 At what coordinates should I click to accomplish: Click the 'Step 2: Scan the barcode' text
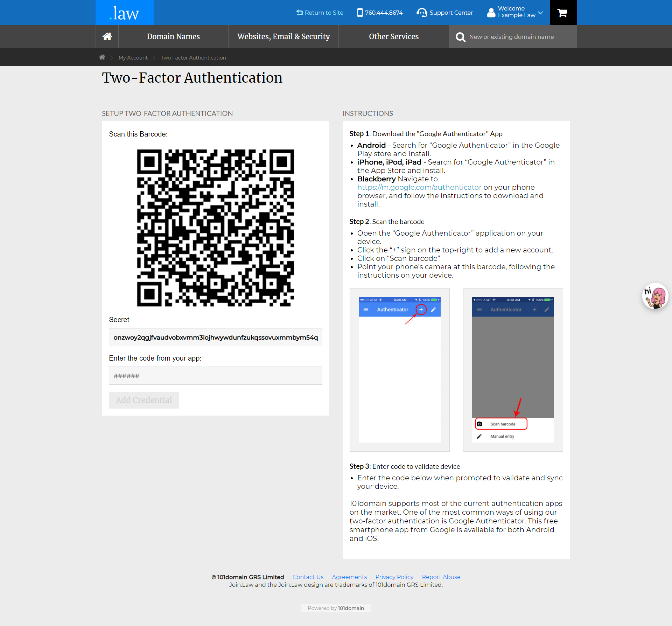tap(387, 222)
